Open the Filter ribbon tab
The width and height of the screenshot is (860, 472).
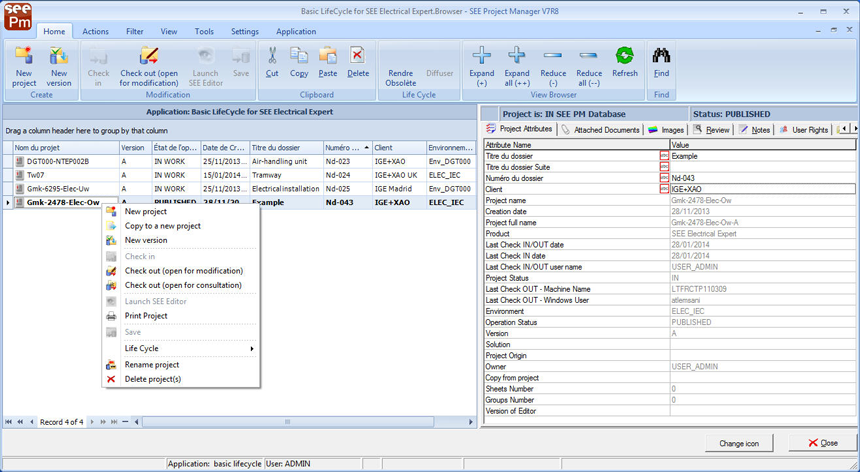point(135,31)
